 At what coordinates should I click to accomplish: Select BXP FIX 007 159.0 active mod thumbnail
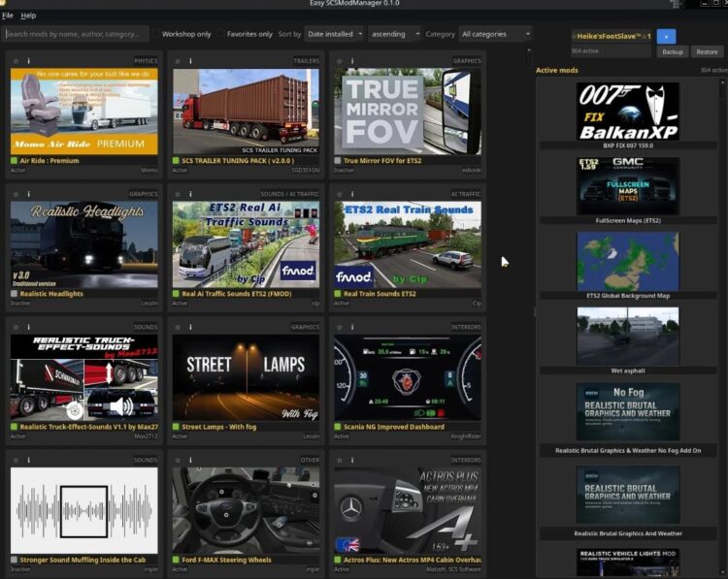tap(628, 112)
